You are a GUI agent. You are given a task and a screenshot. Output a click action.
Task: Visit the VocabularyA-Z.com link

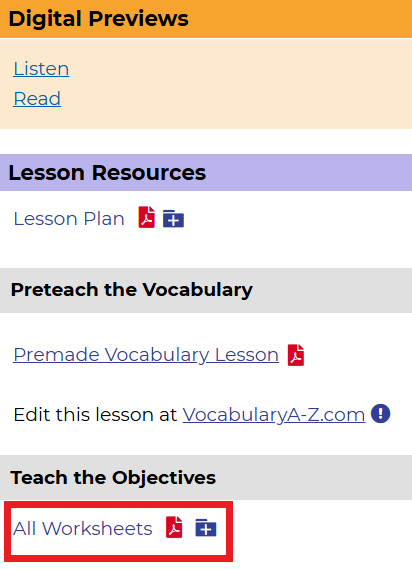point(274,414)
